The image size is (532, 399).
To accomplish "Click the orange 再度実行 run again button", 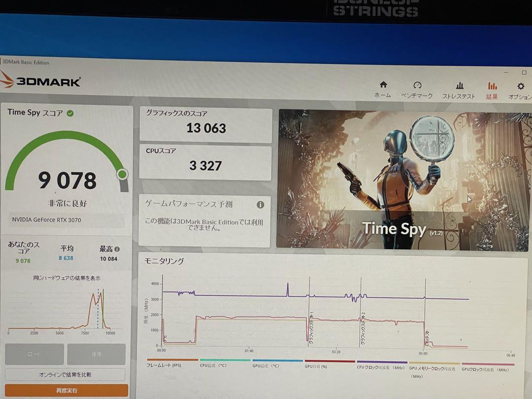I will 66,391.
